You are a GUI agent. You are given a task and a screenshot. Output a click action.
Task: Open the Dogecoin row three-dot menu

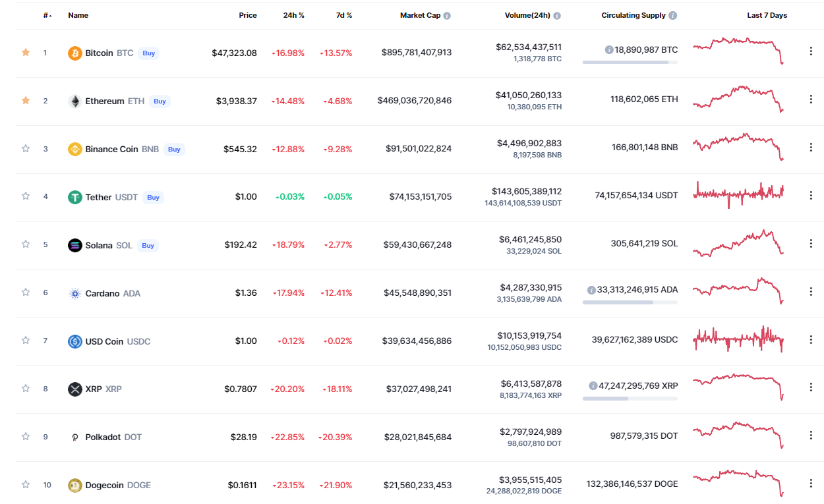(x=811, y=484)
